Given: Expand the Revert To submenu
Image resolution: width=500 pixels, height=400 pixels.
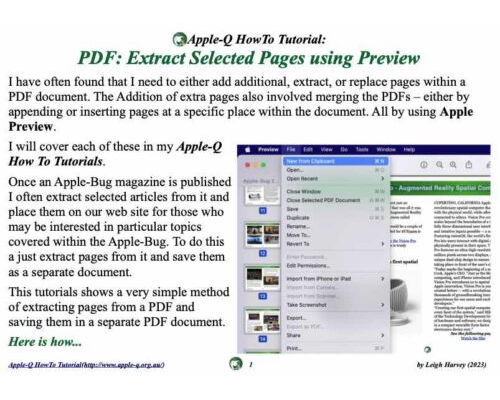Looking at the screenshot, I should pos(336,244).
